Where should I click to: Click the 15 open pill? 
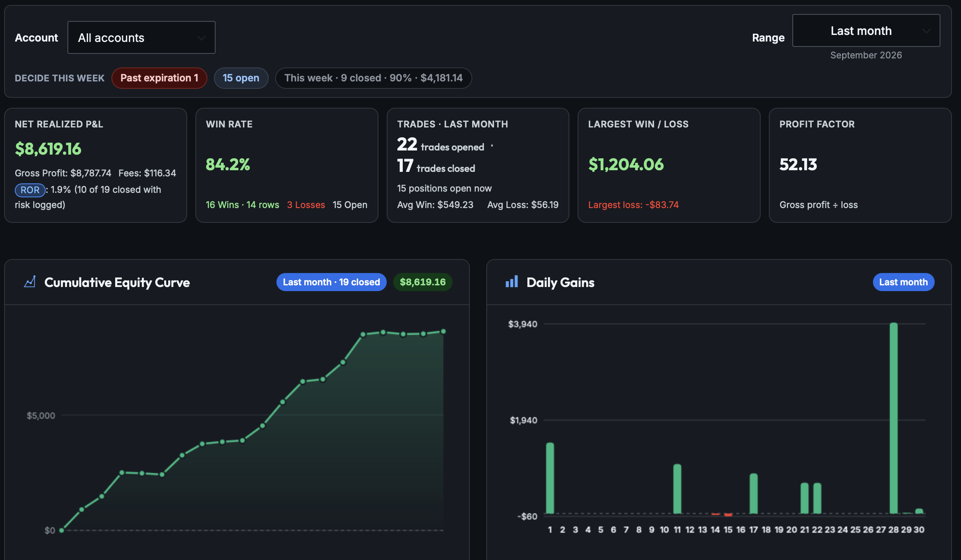point(241,78)
